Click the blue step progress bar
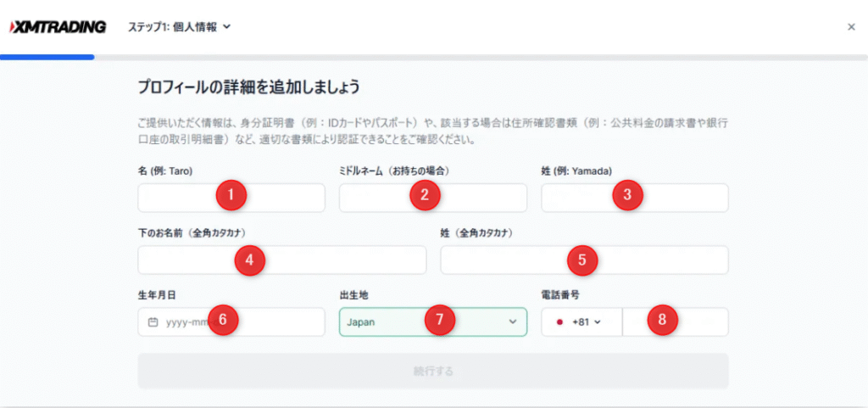 click(47, 58)
